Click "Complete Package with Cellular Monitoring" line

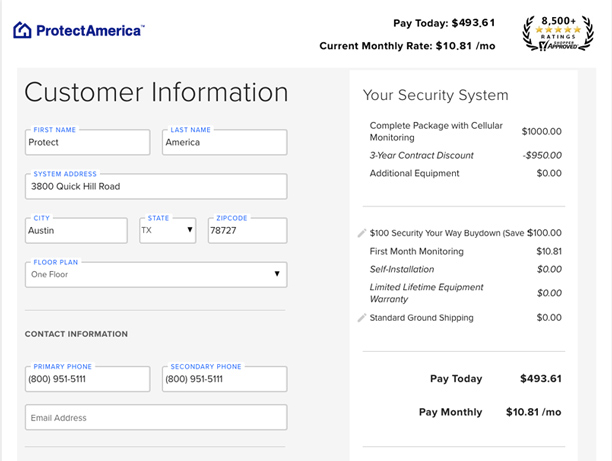point(436,132)
